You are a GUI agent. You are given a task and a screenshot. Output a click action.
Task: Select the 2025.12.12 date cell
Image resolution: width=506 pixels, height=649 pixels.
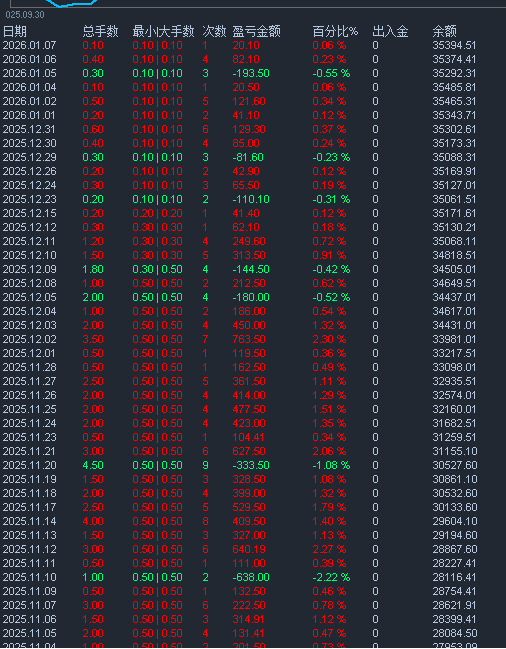click(x=29, y=227)
